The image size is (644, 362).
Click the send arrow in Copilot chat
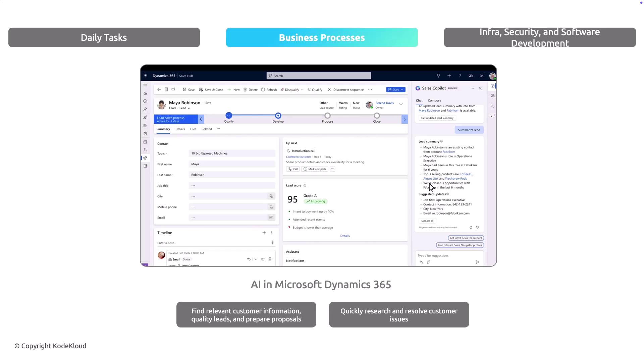(x=477, y=262)
